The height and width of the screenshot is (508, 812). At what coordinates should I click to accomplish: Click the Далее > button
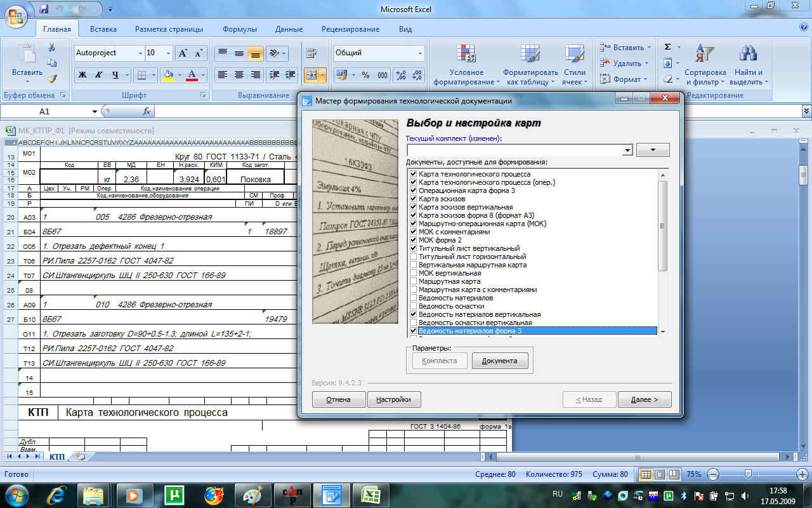[643, 399]
